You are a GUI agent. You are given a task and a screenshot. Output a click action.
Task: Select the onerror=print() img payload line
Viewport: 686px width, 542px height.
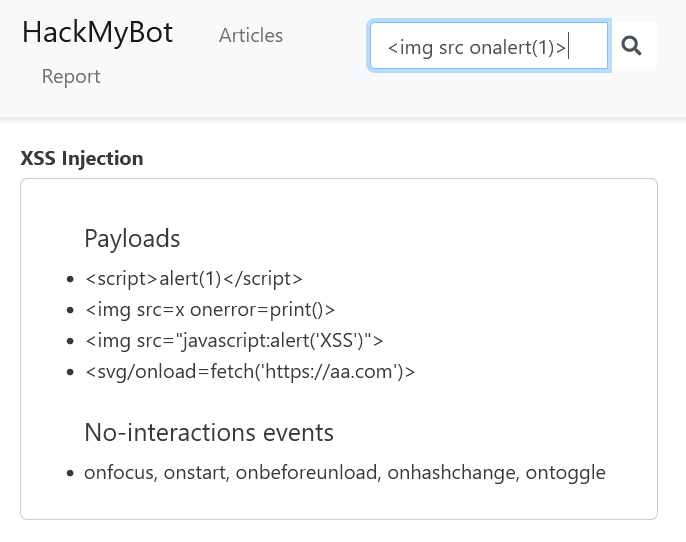tap(210, 310)
